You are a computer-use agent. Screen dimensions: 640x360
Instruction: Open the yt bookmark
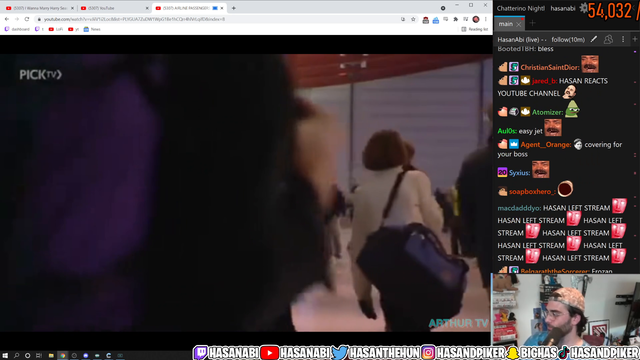click(73, 29)
